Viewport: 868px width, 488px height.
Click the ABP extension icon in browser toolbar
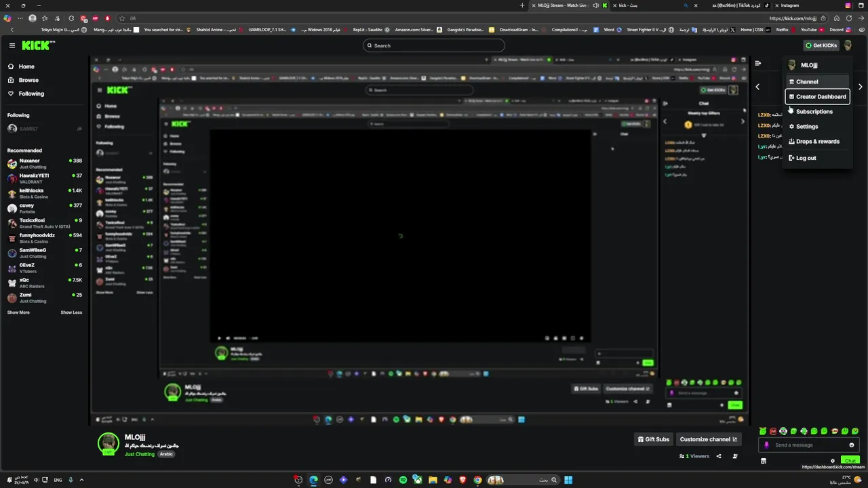[95, 18]
